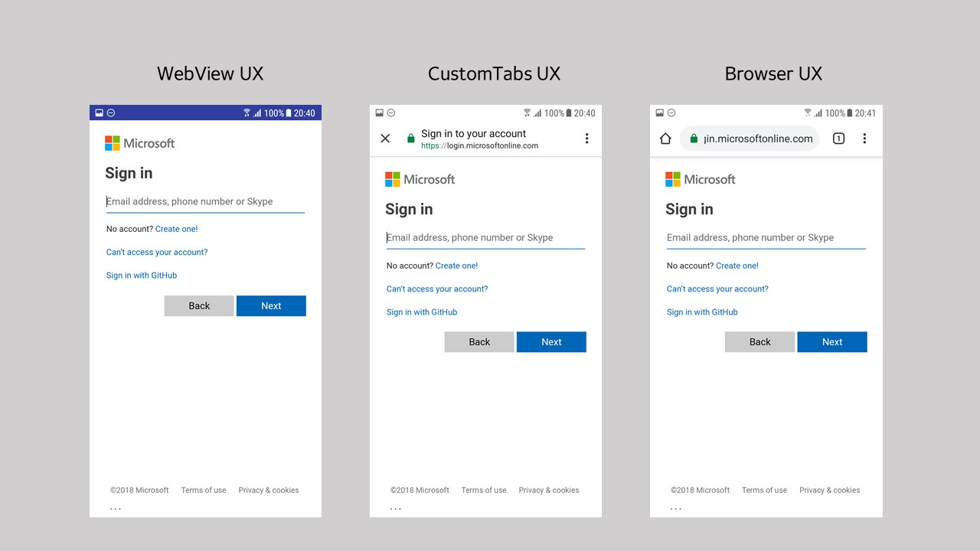Open Privacy & cookies in WebView footer
Viewport: 980px width, 551px height.
tap(269, 491)
